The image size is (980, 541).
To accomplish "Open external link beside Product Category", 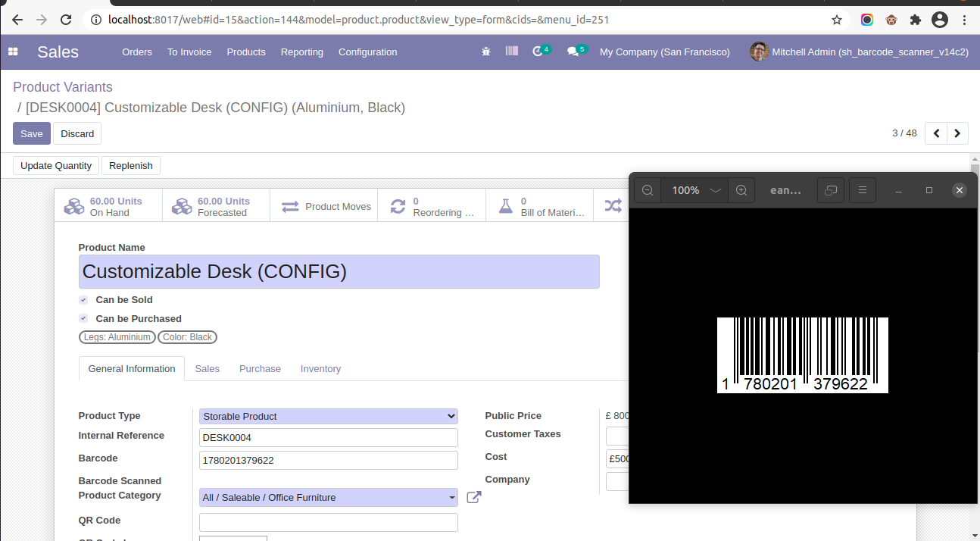I will click(x=473, y=497).
